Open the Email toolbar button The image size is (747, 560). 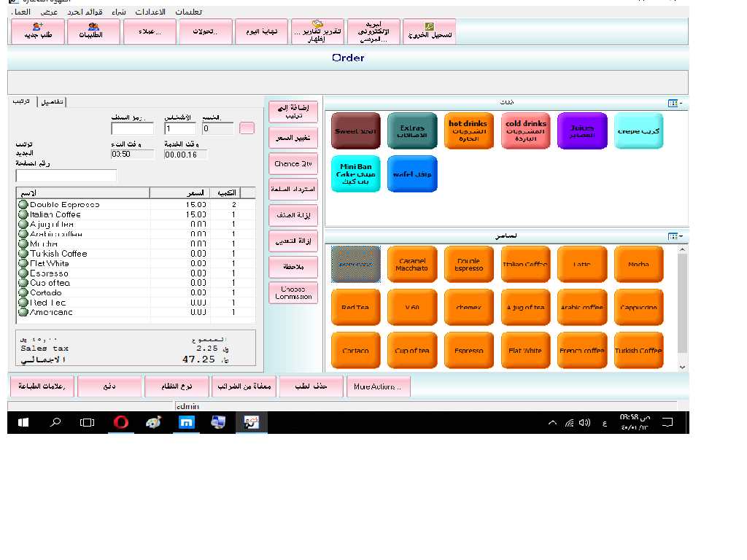(x=373, y=32)
